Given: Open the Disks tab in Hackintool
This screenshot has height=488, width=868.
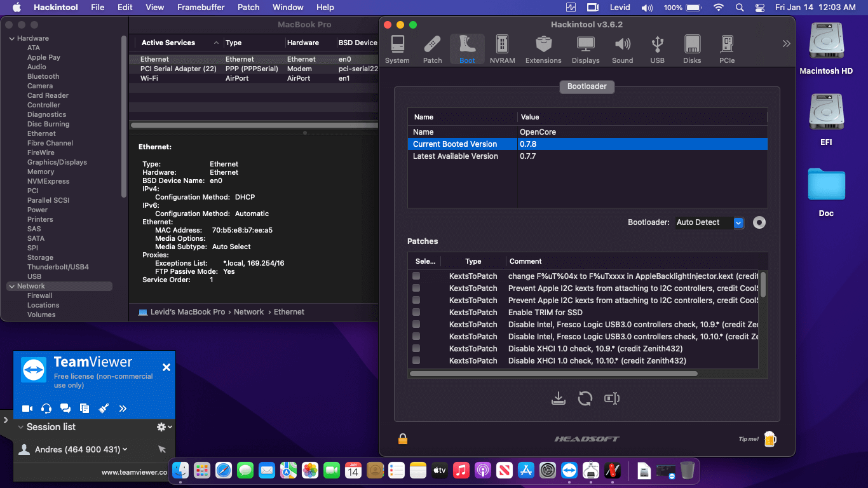Looking at the screenshot, I should [692, 50].
